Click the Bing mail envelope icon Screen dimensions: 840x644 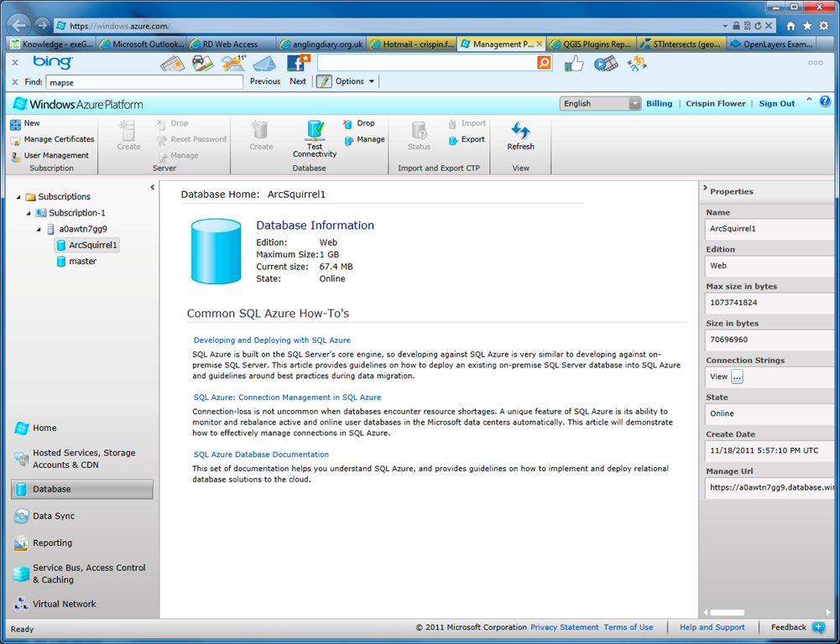(x=264, y=64)
